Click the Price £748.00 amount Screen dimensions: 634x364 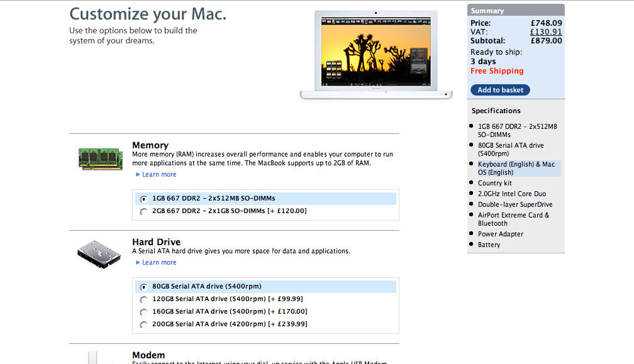tap(546, 23)
